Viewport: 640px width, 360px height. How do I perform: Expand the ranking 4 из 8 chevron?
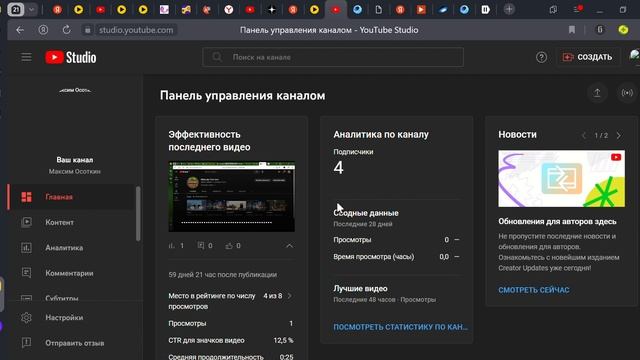click(x=289, y=296)
